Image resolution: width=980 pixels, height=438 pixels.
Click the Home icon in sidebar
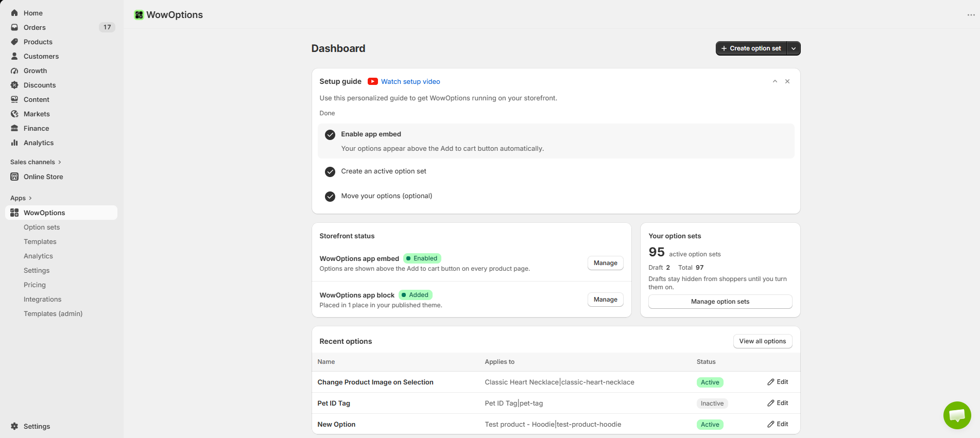(14, 13)
